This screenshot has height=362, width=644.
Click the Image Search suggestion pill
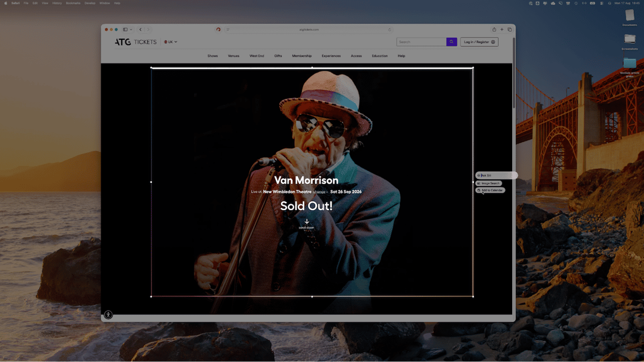[x=488, y=183]
